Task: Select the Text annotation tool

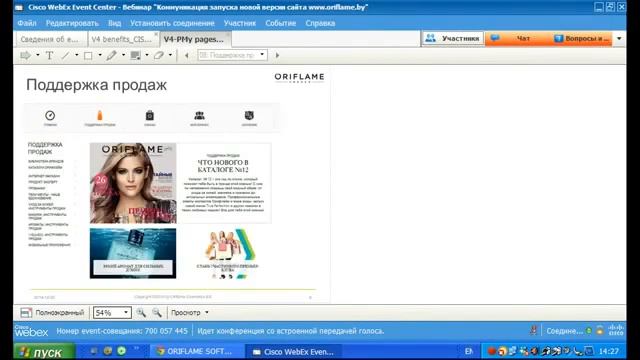Action: click(x=49, y=55)
